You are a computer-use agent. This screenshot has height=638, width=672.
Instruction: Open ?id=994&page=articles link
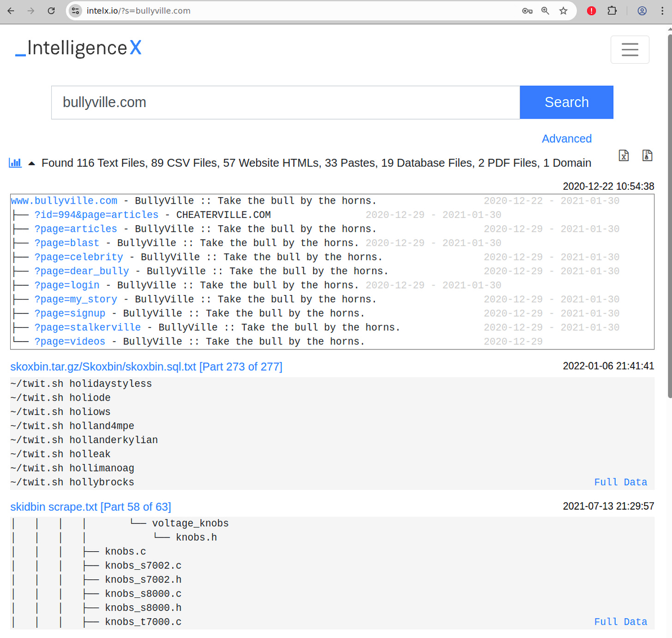[96, 215]
